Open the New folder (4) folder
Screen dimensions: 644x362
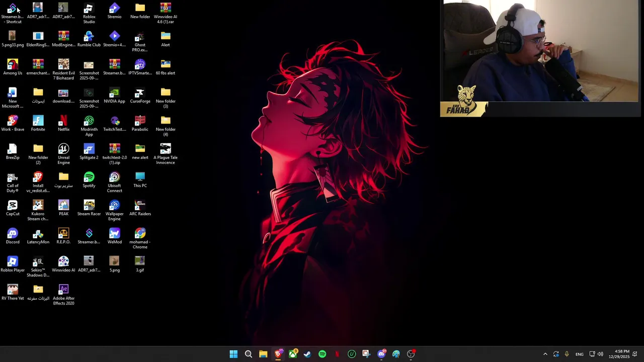[x=166, y=126]
